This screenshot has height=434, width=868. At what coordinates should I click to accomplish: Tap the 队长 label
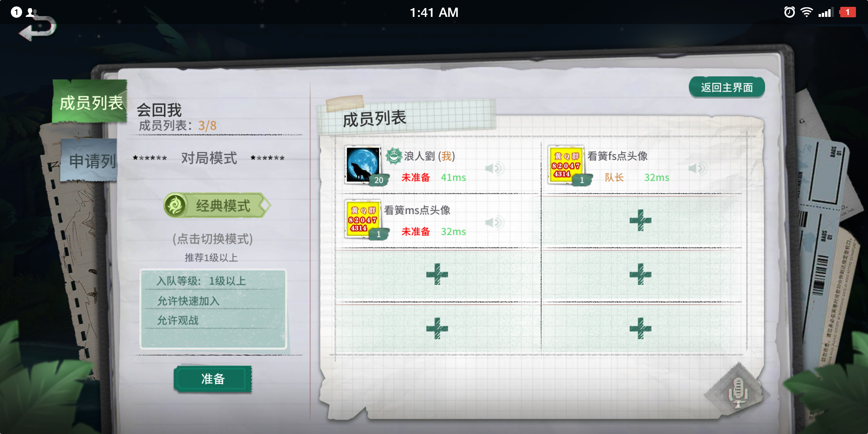pyautogui.click(x=614, y=177)
